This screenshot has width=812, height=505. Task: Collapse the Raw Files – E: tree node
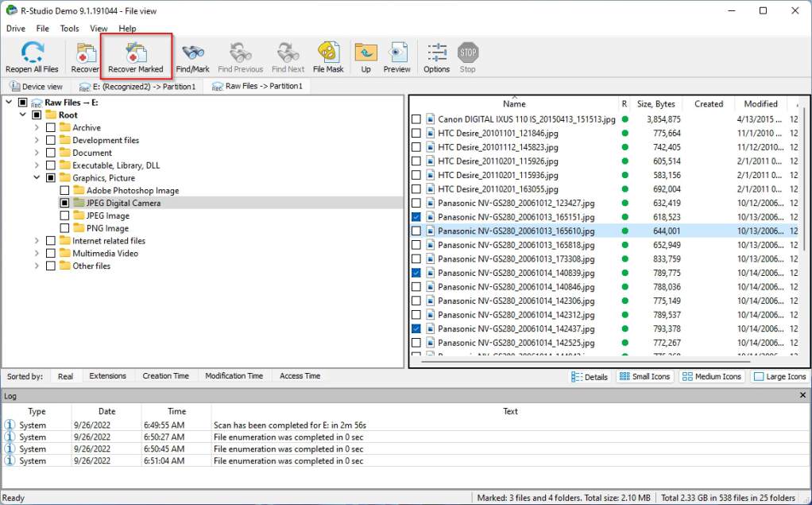pos(9,102)
